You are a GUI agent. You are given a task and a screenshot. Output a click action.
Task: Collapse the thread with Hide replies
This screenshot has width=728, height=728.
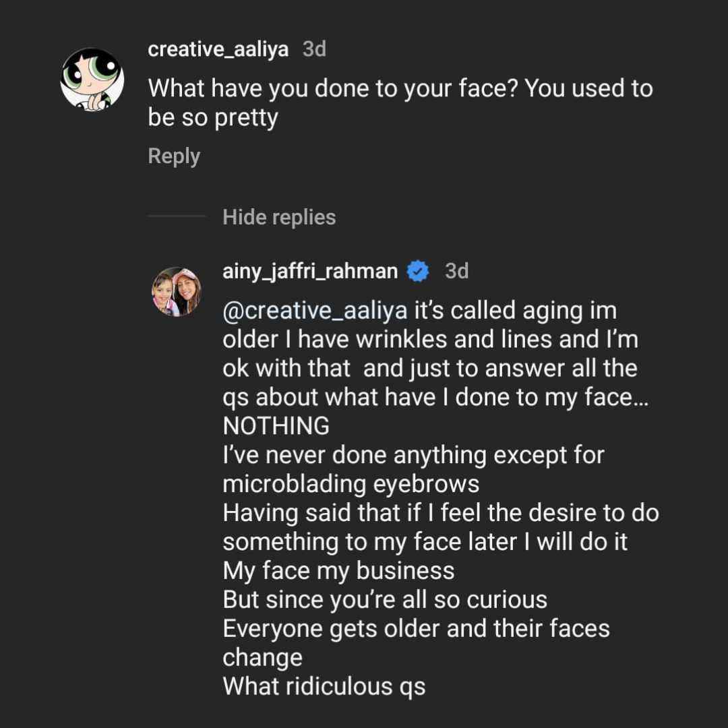point(279,217)
